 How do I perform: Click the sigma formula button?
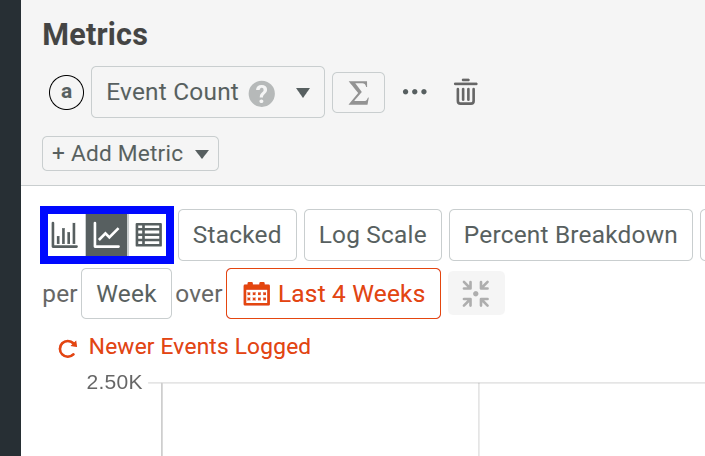point(358,92)
